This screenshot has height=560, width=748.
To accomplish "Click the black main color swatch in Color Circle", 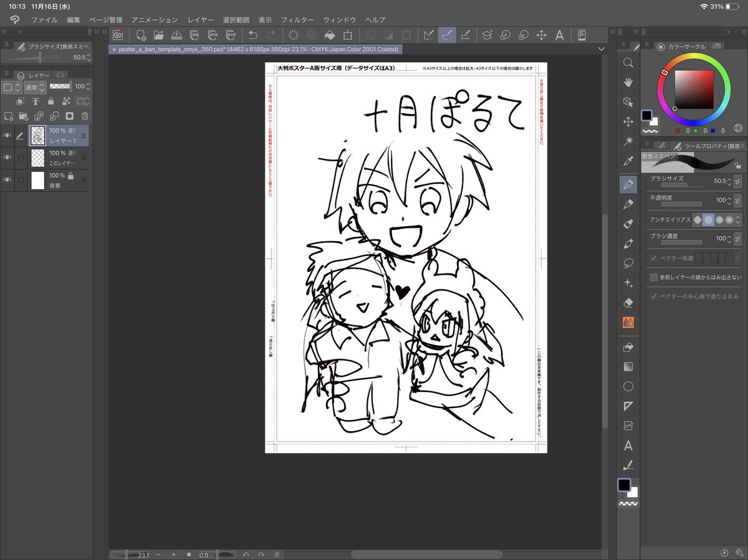I will (x=646, y=116).
